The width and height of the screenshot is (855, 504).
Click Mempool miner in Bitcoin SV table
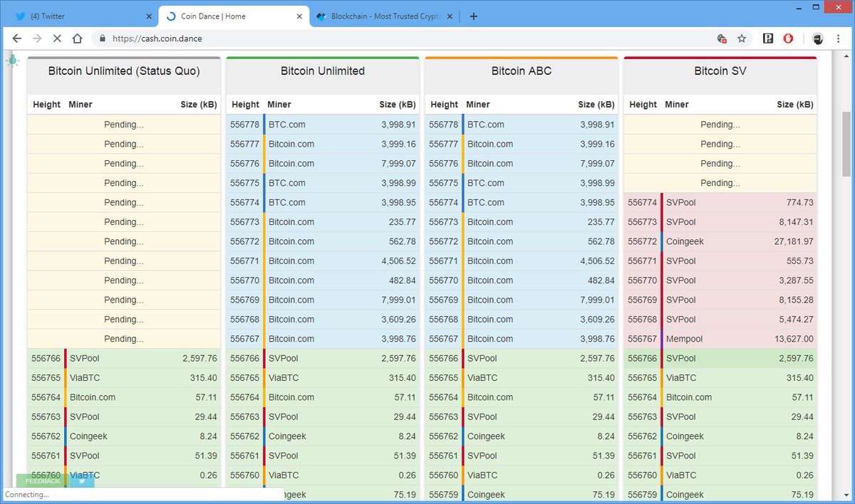pos(684,339)
